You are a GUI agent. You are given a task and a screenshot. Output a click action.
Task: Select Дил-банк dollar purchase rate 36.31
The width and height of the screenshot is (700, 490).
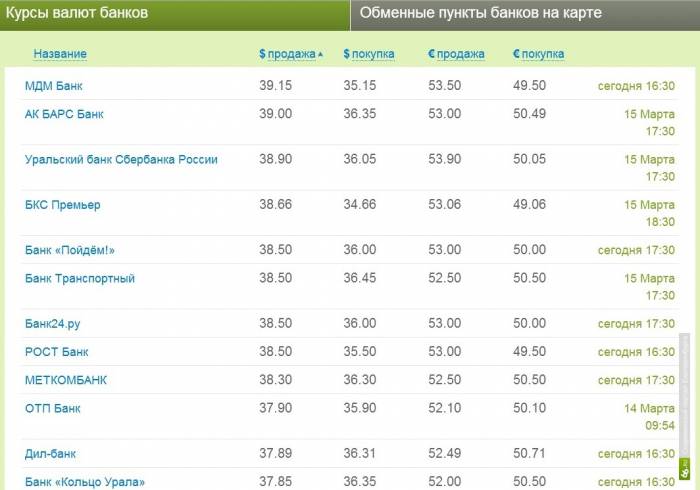pos(360,453)
